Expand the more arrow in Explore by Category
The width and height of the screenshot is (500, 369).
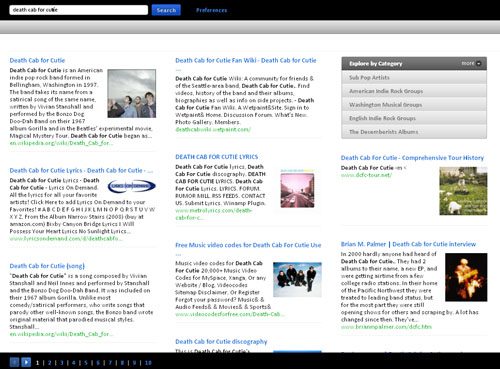click(479, 63)
